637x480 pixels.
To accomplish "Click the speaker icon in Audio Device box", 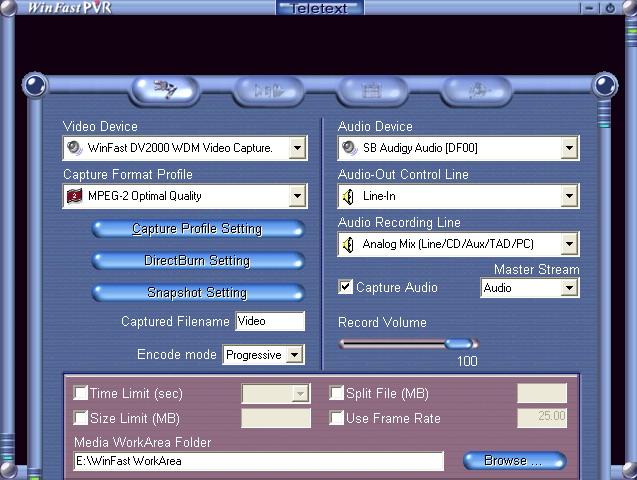I will click(350, 148).
